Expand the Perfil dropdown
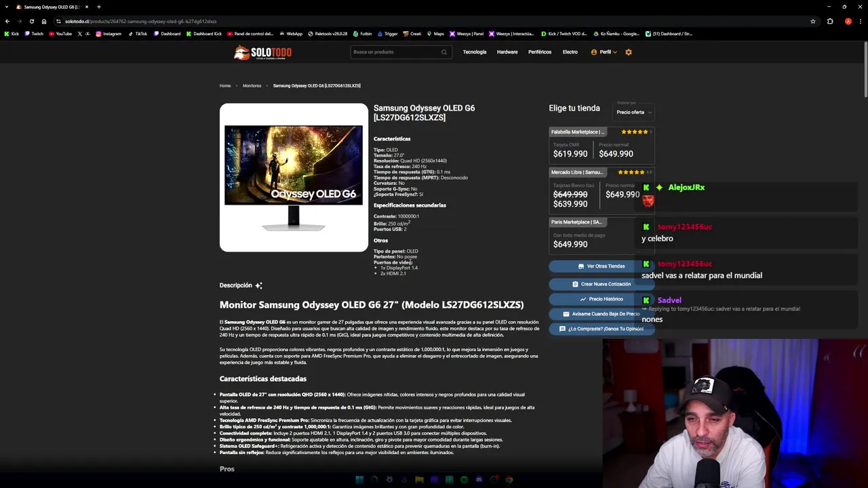 [x=604, y=52]
